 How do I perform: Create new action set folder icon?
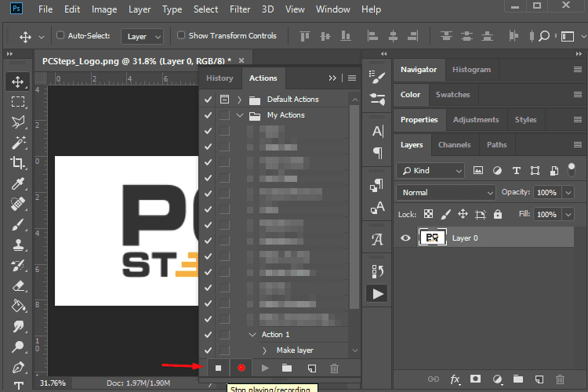point(287,368)
